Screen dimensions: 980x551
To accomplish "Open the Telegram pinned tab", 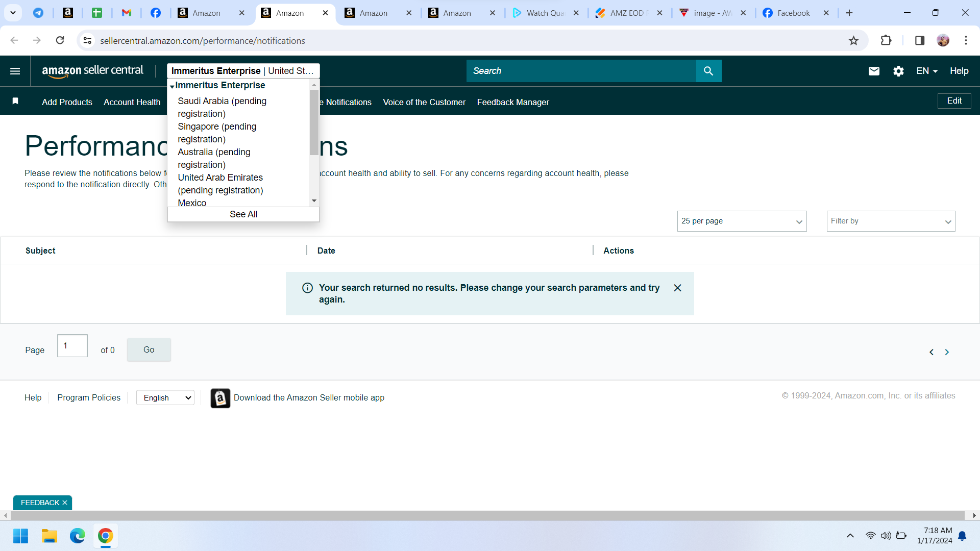I will tap(38, 13).
